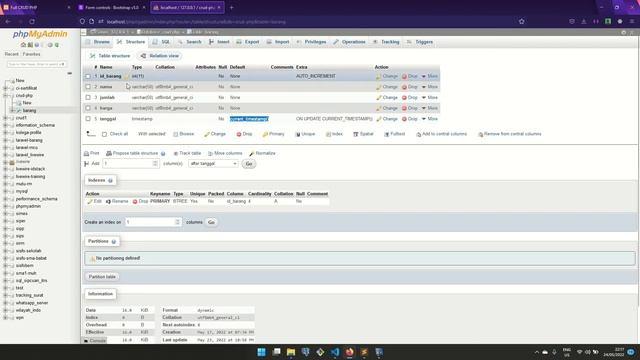Expand the mysql database node
Viewport: 640px width, 360px height.
click(6, 191)
